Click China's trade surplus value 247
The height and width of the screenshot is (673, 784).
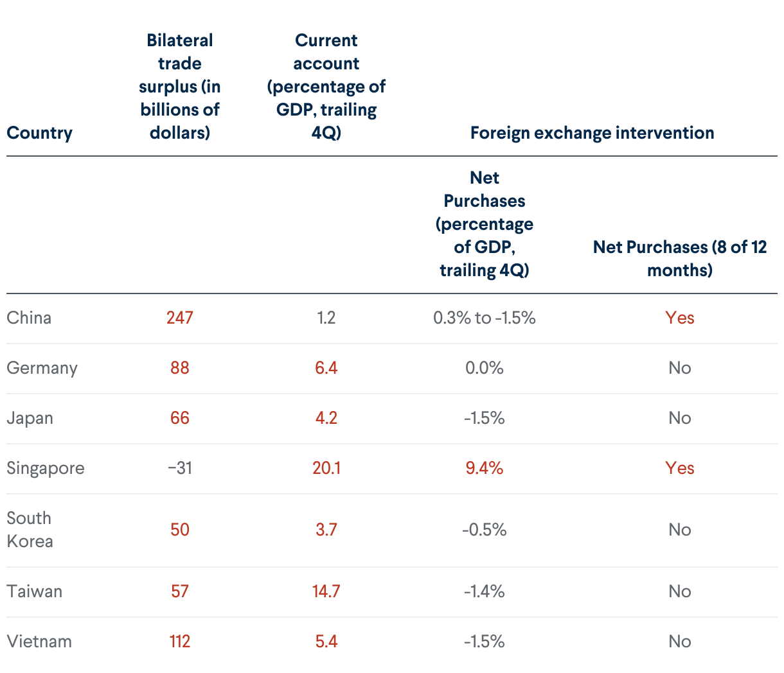[x=180, y=318]
